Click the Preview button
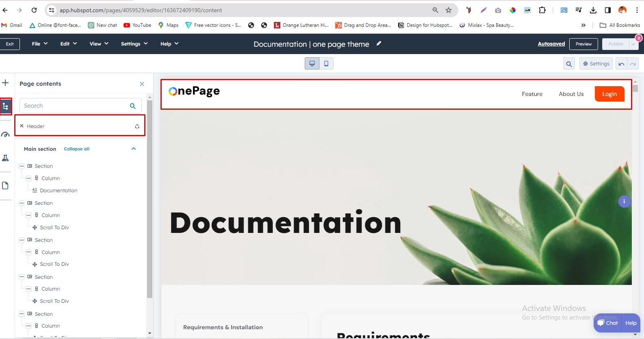The height and width of the screenshot is (339, 644). (583, 44)
